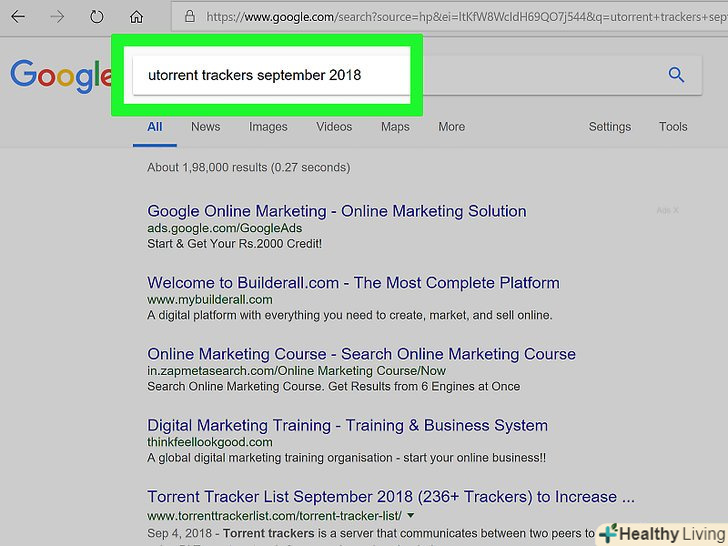Open Google Online Marketing ad link
Image resolution: width=728 pixels, height=546 pixels.
(x=337, y=211)
